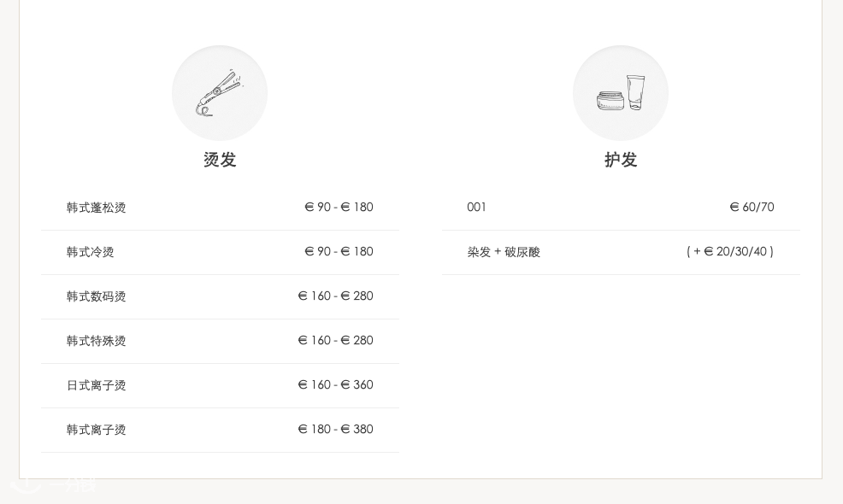
Task: Select the 韩式冷烫 service row
Action: [x=220, y=253]
